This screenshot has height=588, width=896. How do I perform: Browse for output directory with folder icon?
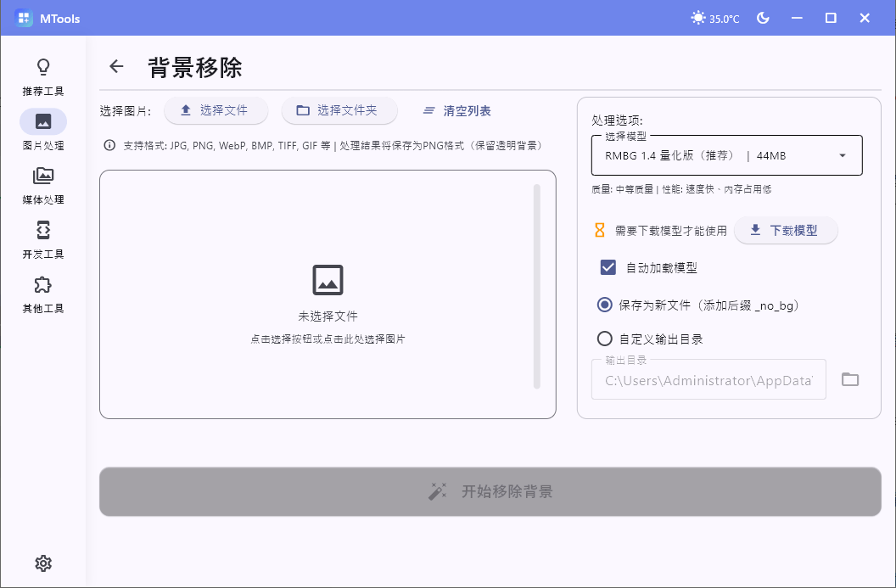tap(850, 379)
